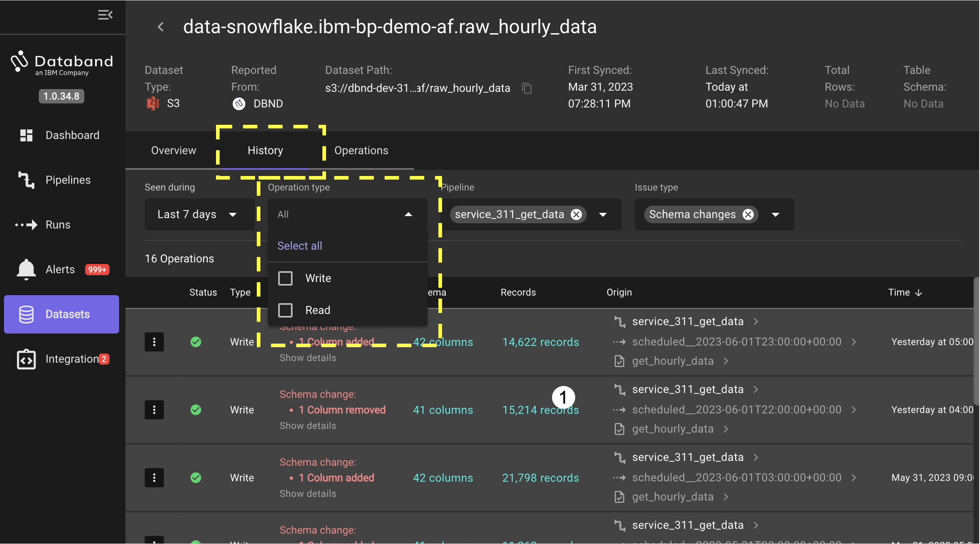The height and width of the screenshot is (544, 980).
Task: Switch to the Operations tab
Action: (x=361, y=150)
